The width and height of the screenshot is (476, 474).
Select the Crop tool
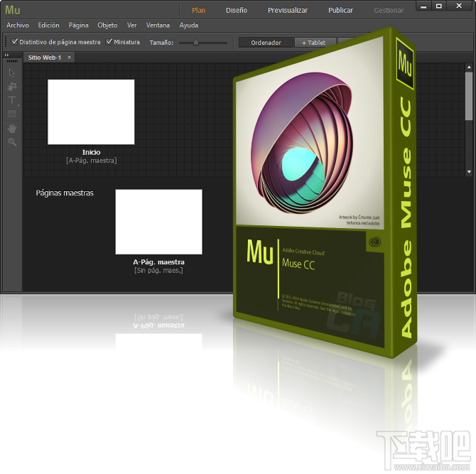[x=12, y=86]
